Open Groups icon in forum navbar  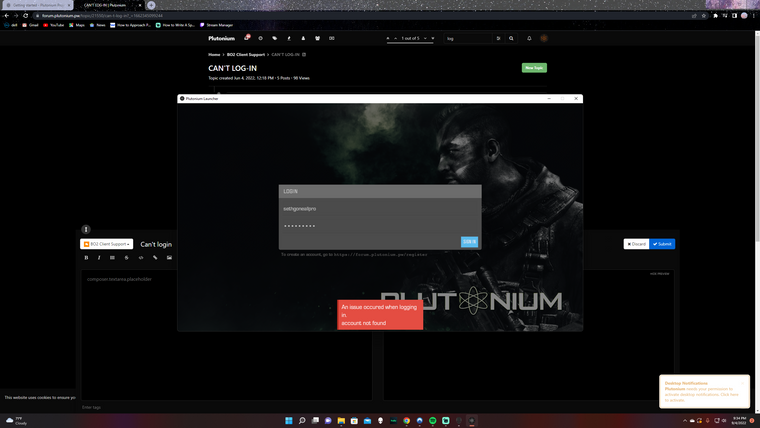point(317,38)
